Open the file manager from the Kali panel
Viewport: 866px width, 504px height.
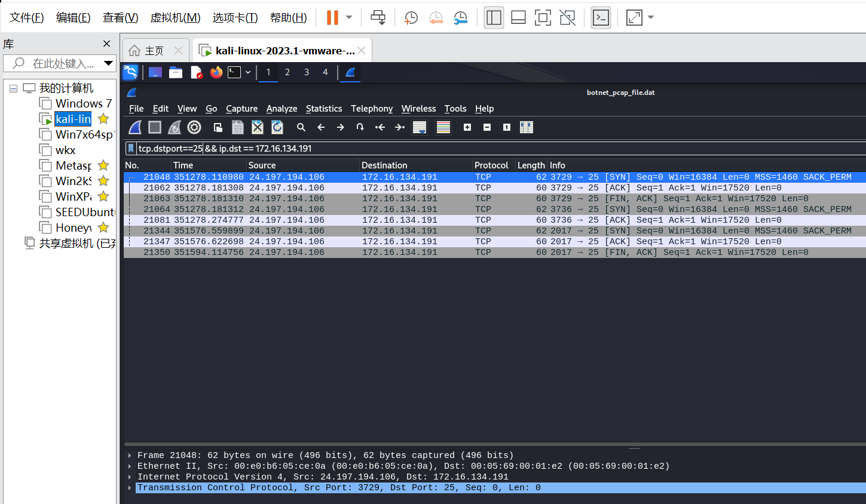[x=176, y=72]
